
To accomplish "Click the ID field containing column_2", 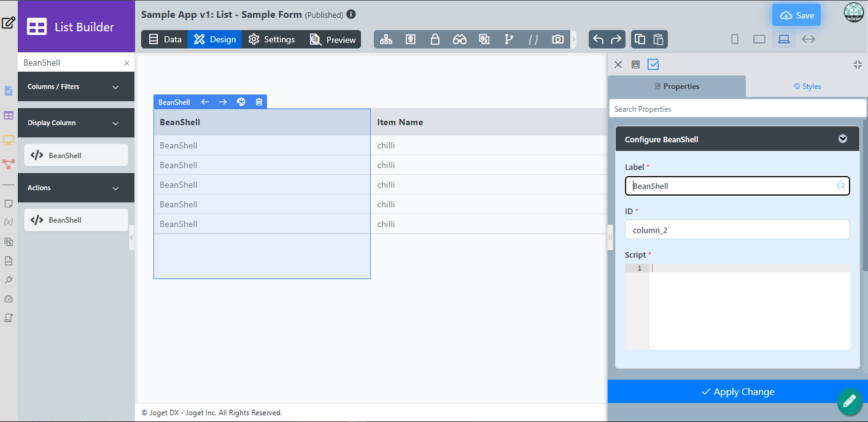I will (x=737, y=229).
